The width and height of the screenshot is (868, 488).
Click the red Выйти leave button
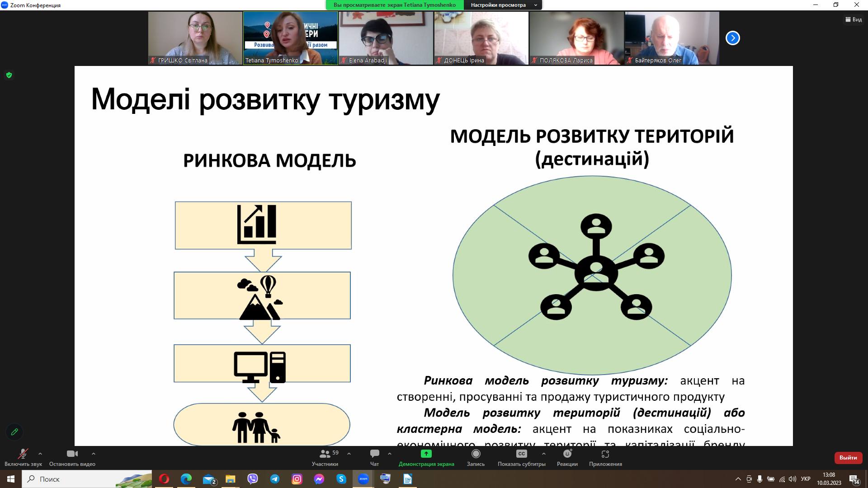tap(848, 458)
